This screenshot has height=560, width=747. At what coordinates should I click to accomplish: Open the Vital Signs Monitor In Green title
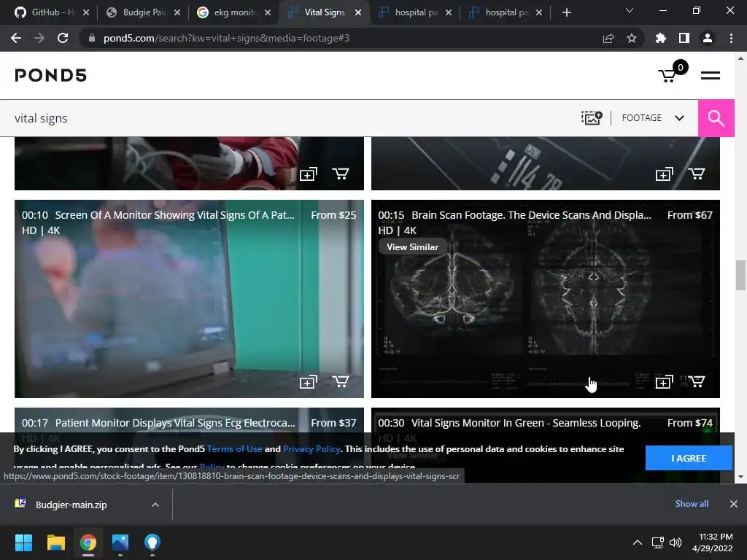526,423
